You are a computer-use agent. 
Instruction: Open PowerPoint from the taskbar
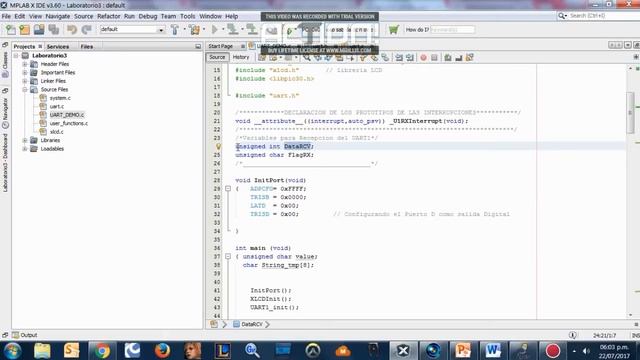click(463, 351)
